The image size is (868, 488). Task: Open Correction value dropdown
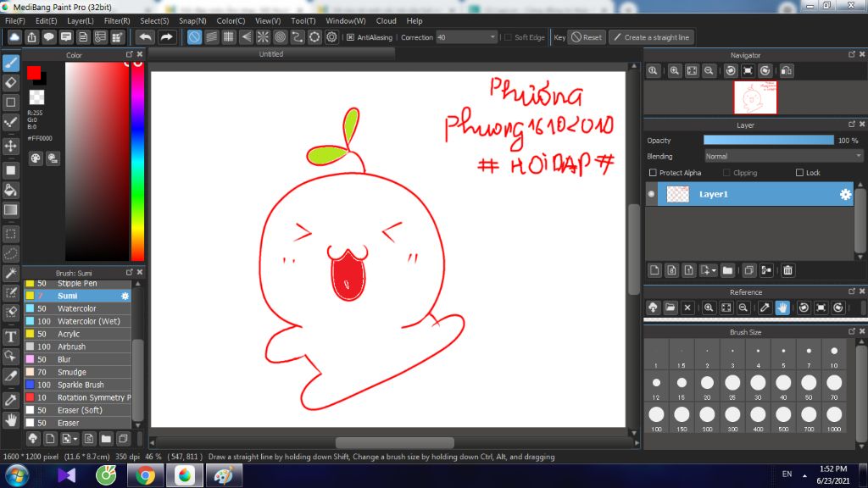coord(492,37)
